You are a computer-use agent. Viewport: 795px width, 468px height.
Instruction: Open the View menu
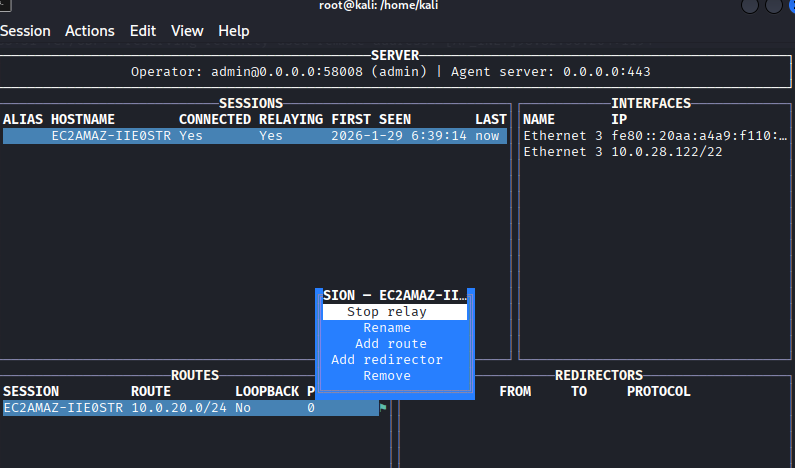click(x=187, y=31)
